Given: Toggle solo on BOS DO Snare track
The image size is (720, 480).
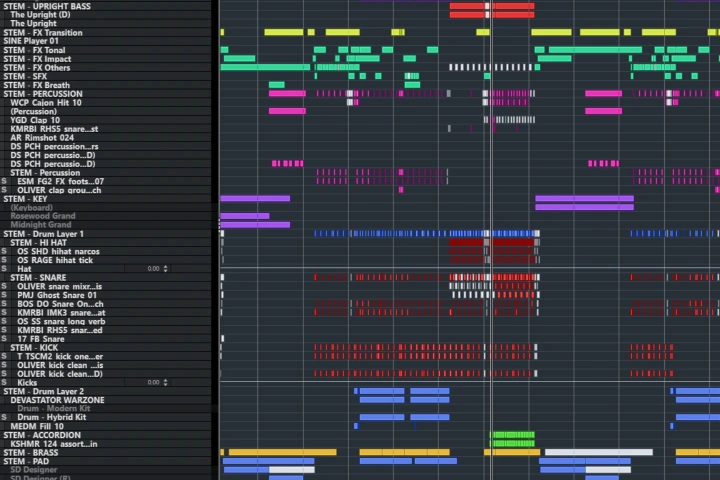Looking at the screenshot, I should coord(5,303).
